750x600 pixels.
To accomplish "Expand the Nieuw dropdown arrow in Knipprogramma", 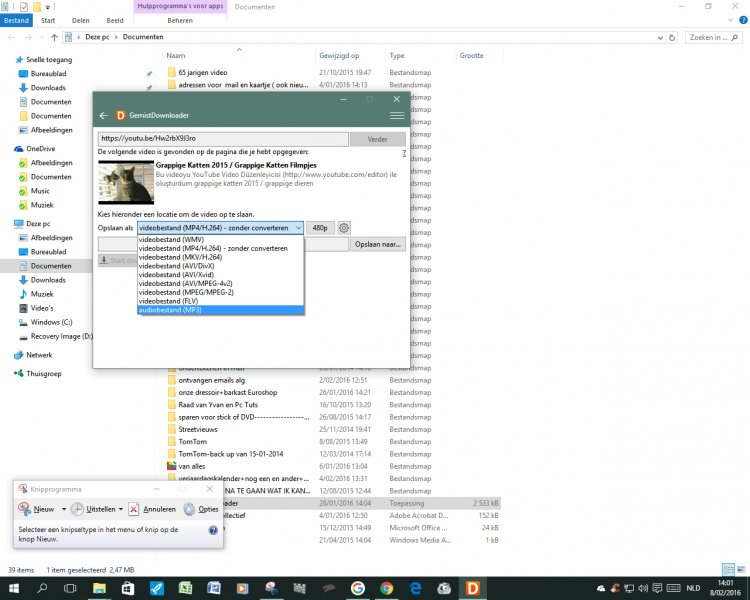I will point(62,509).
